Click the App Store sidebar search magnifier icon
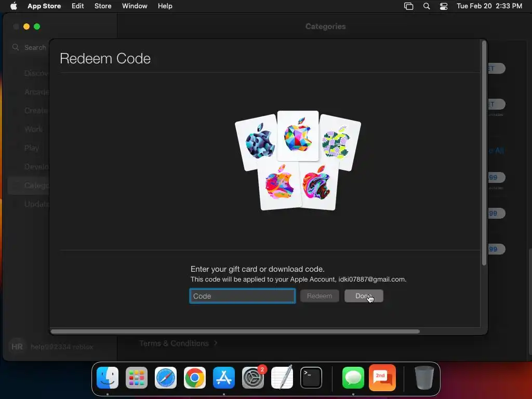Image resolution: width=532 pixels, height=399 pixels. [x=16, y=47]
